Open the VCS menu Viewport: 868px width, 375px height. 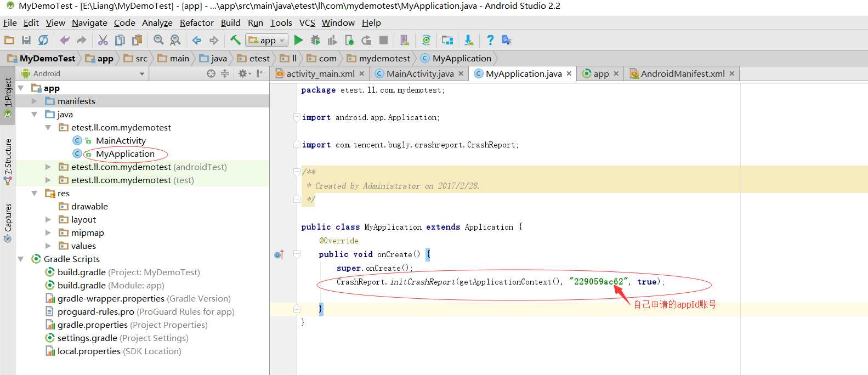pos(307,22)
